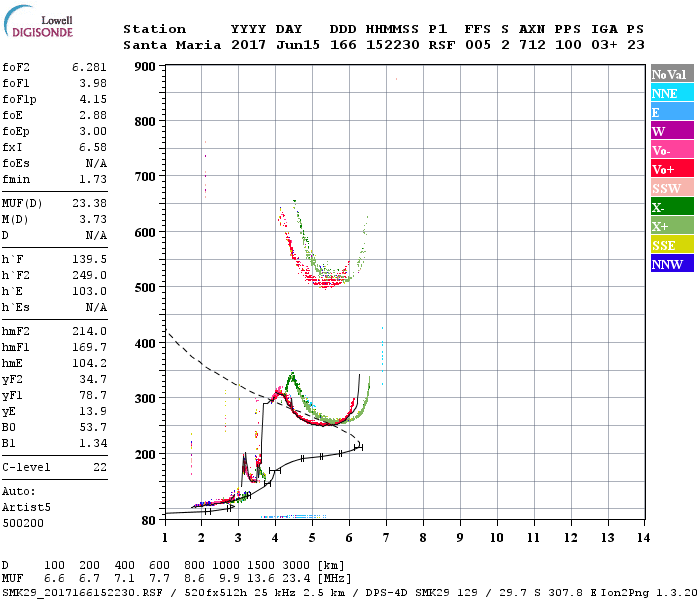
Task: Click the Ion2Png 1.3.20 version text
Action: click(649, 593)
